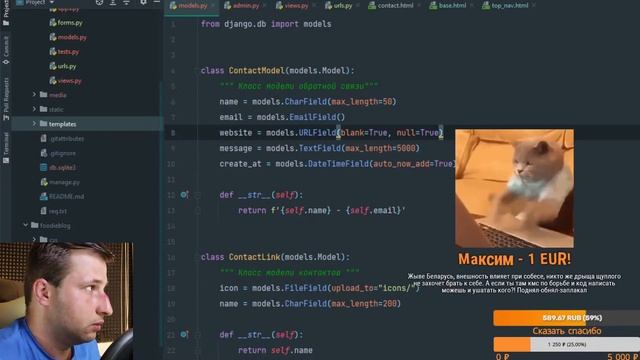Image resolution: width=640 pixels, height=360 pixels.
Task: Click the "Сказать спасибо" label
Action: click(567, 331)
